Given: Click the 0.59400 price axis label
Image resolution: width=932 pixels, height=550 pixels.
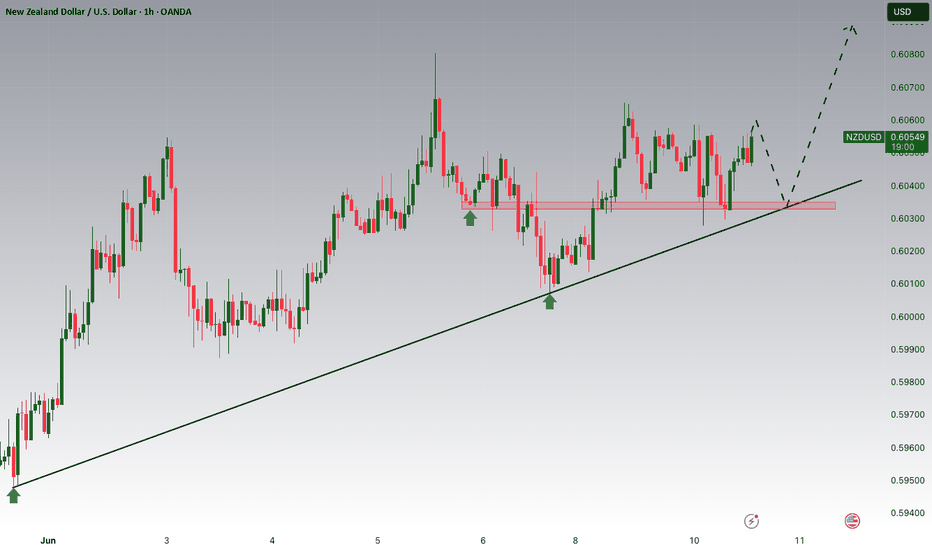Looking at the screenshot, I should click(x=908, y=513).
